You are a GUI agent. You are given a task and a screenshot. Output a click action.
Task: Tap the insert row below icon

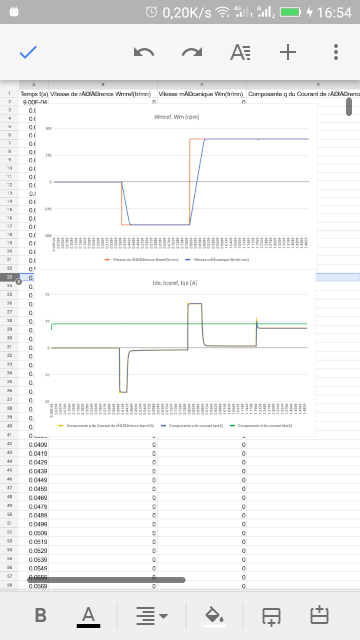[x=271, y=616]
